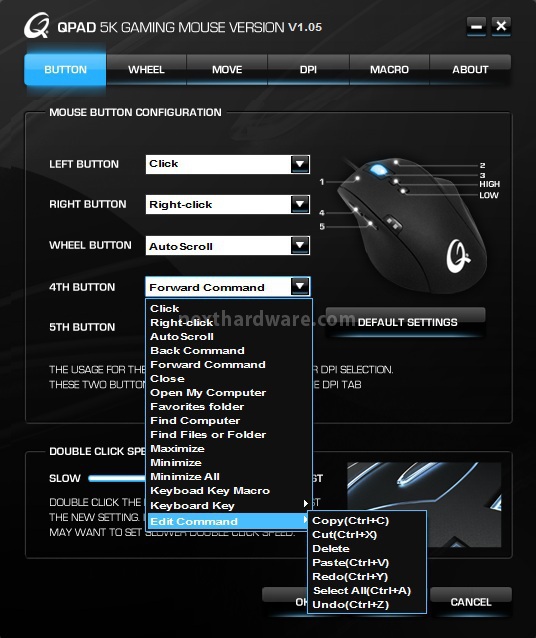The image size is (536, 638).
Task: Select 'Back Command' in the list
Action: 229,350
